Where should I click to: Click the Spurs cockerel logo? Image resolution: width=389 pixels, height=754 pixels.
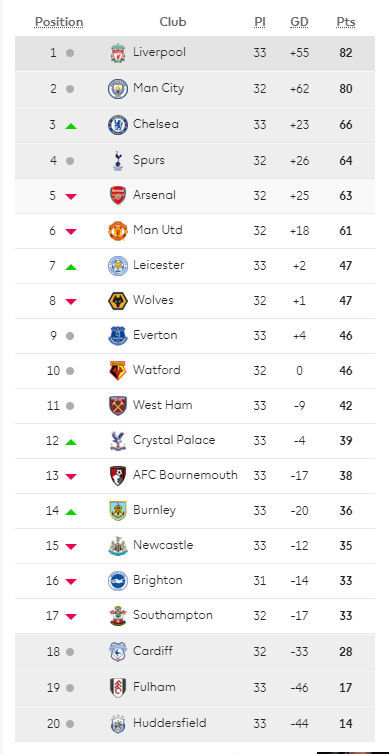tap(118, 161)
